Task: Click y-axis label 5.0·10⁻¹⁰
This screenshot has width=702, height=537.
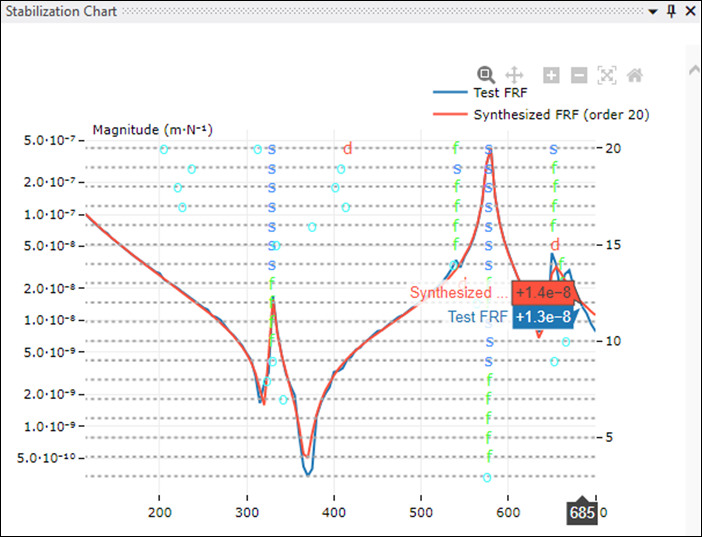Action: click(x=47, y=458)
